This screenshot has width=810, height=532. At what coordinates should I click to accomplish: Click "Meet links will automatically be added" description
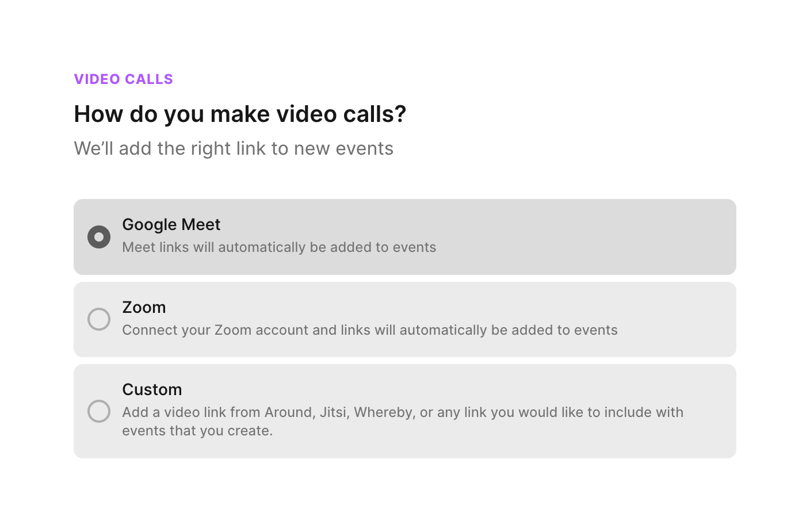point(279,247)
